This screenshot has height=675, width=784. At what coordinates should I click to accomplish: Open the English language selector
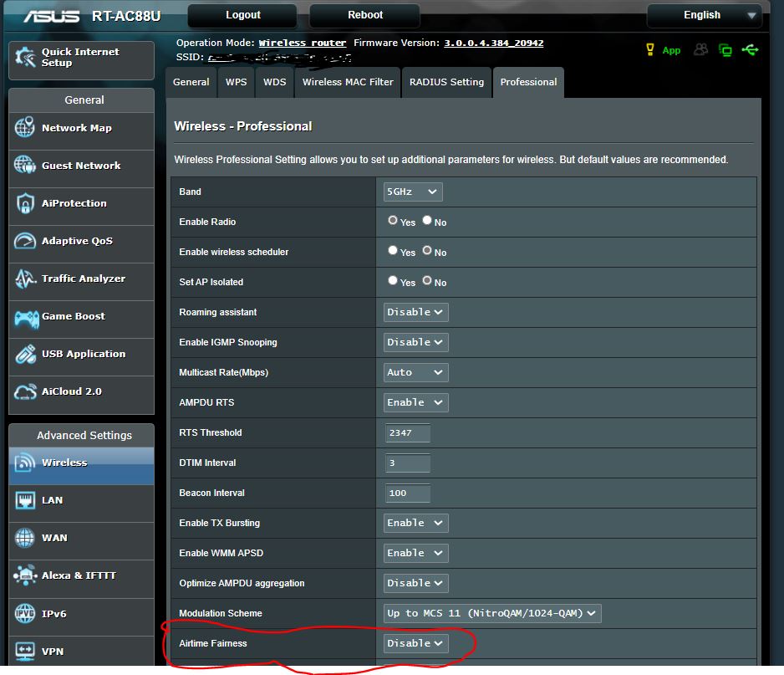[x=704, y=15]
